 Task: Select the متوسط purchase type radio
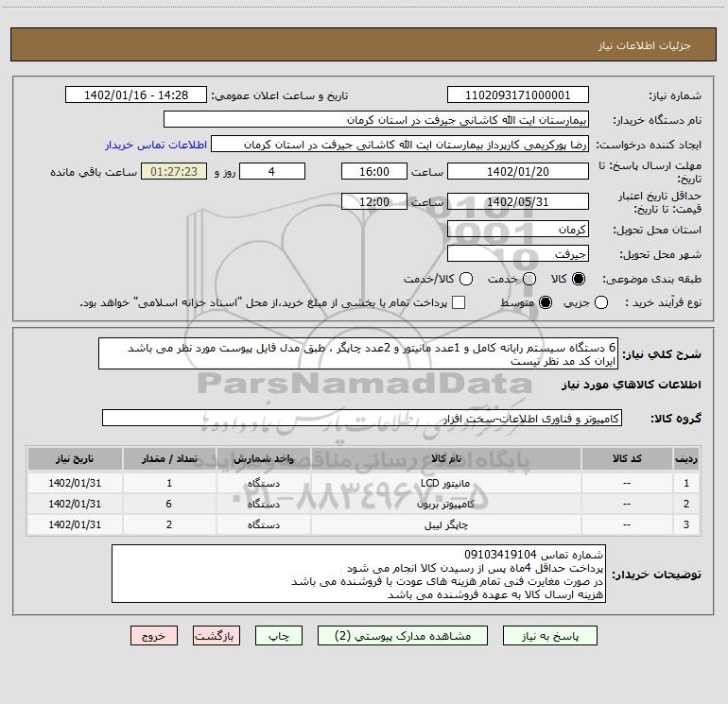pos(546,302)
